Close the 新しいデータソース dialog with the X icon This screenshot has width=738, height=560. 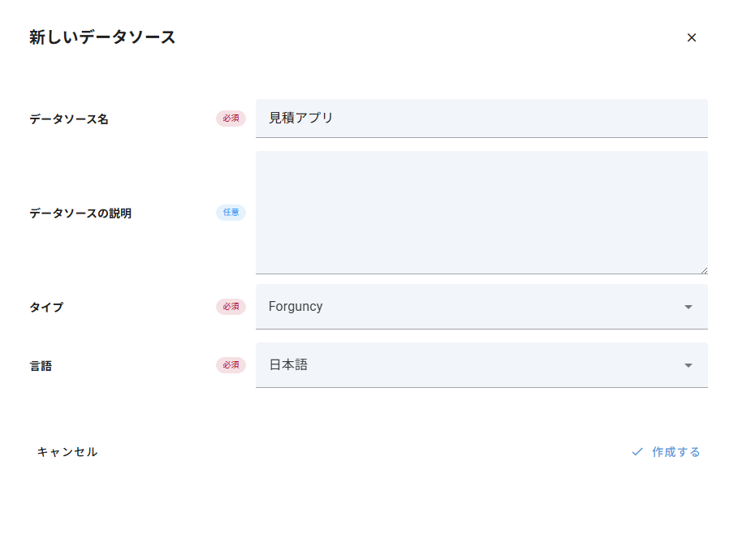[692, 37]
